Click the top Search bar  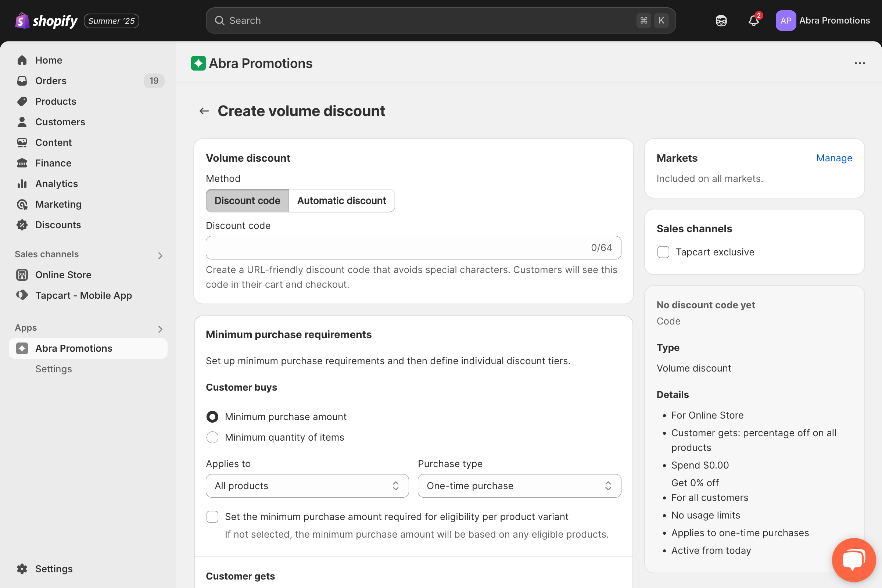[441, 21]
